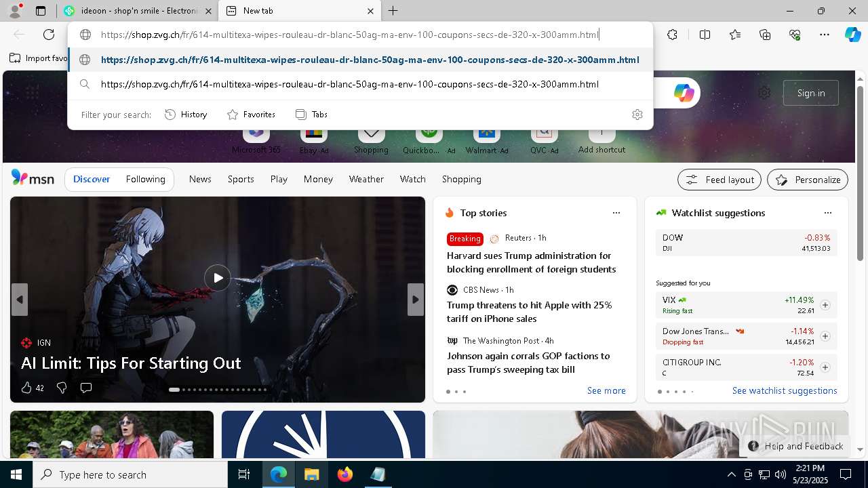The image size is (868, 488).
Task: Dislike the AI Limit story
Action: (62, 388)
